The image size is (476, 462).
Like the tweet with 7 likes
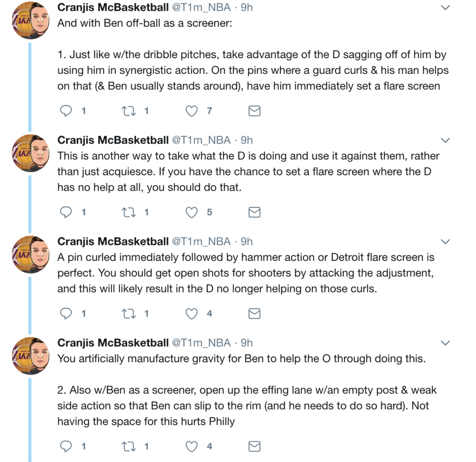[x=192, y=111]
